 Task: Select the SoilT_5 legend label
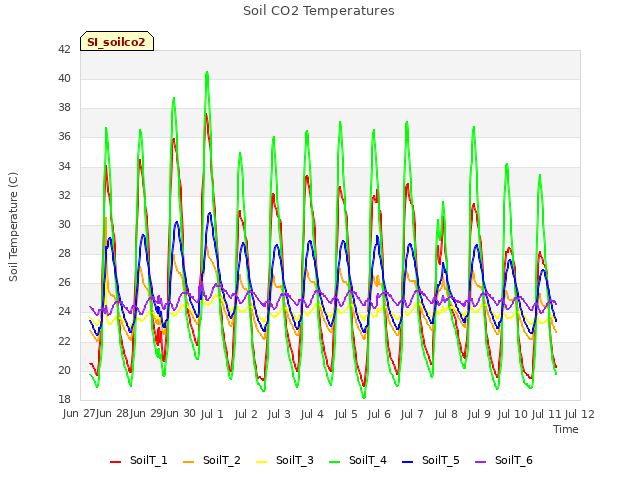pyautogui.click(x=441, y=460)
